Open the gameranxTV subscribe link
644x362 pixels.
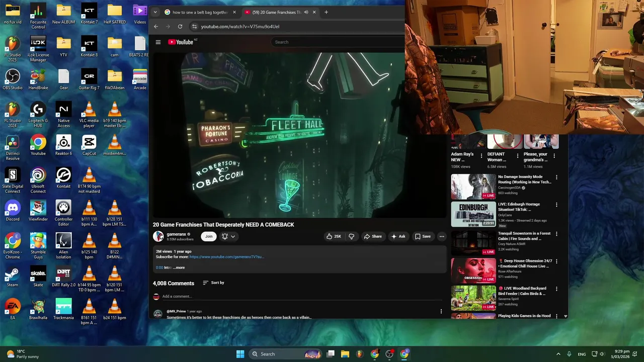click(x=226, y=257)
